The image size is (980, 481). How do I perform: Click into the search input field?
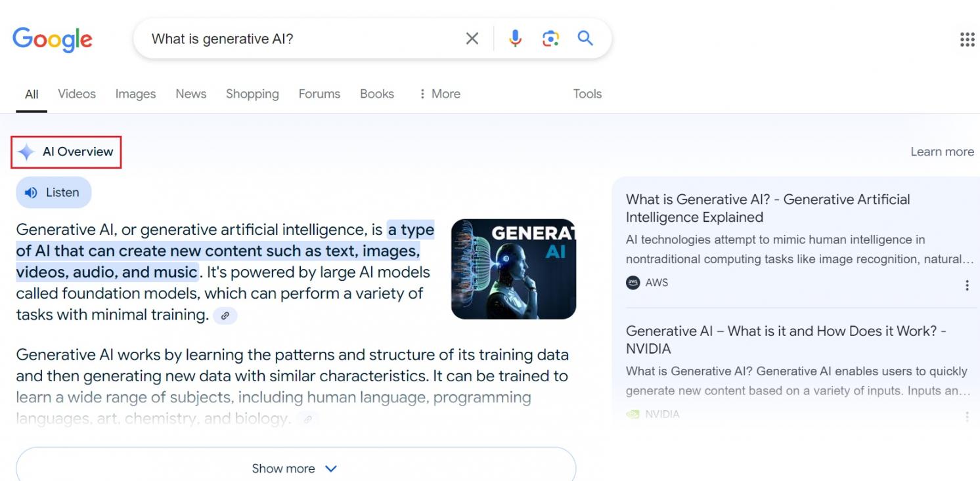point(302,39)
